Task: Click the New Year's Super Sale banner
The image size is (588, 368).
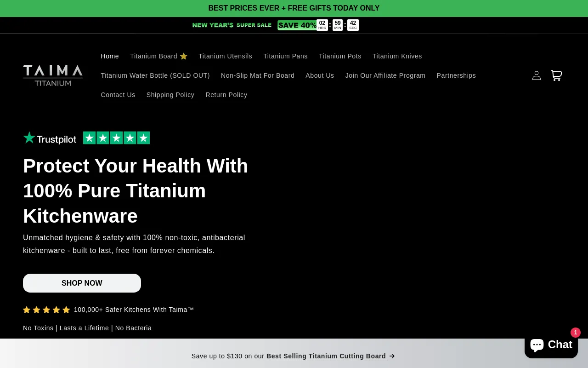Action: pos(232,25)
